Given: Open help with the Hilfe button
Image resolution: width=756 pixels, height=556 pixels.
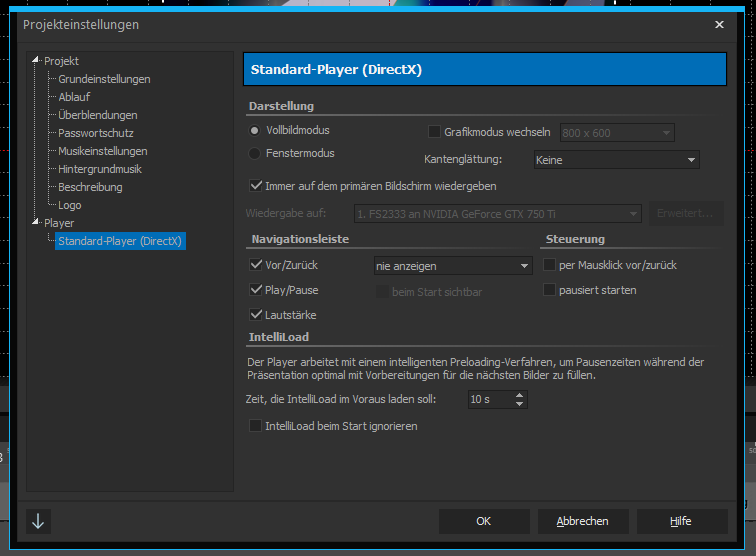Looking at the screenshot, I should click(x=680, y=521).
